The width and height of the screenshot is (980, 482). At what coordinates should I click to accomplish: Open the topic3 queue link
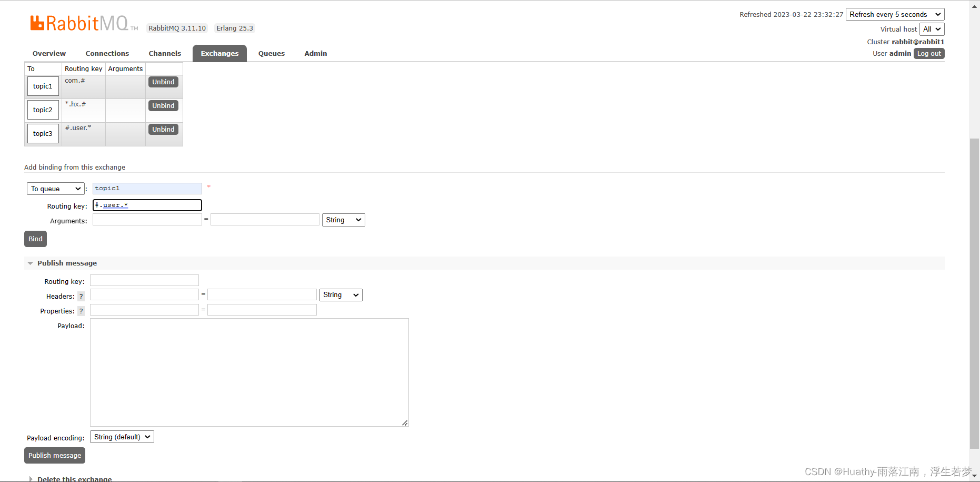pos(43,134)
